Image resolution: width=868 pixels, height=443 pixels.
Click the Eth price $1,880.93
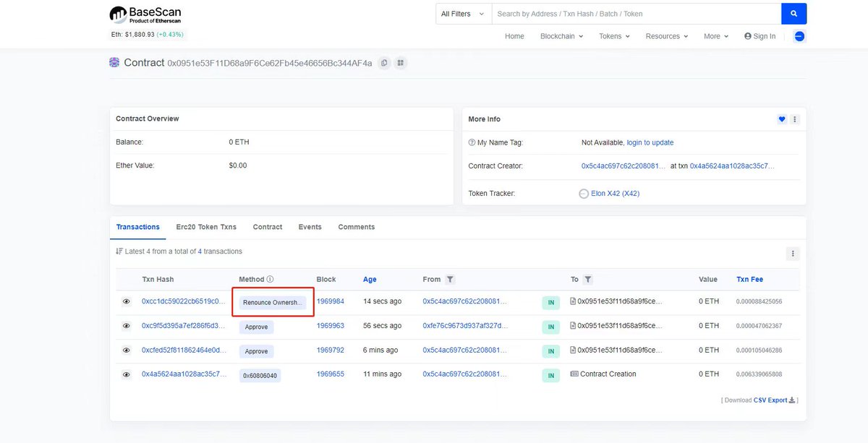pyautogui.click(x=140, y=34)
